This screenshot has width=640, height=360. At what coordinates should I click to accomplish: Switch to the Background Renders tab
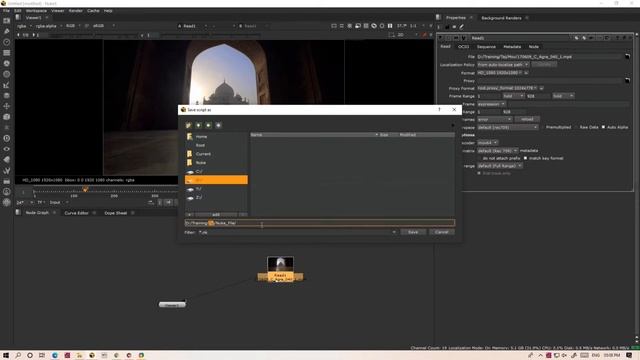click(x=501, y=18)
